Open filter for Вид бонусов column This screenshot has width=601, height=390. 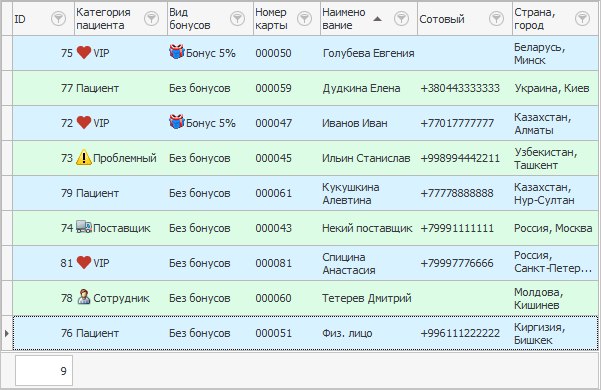[x=237, y=18]
